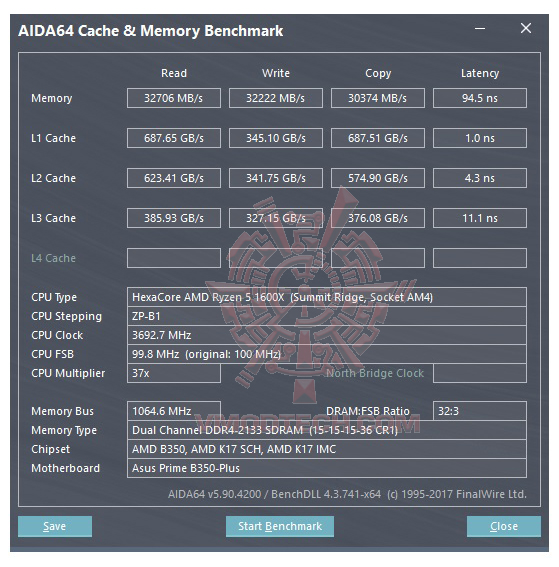Select L3 Cache Read 385.93 GB/s
The height and width of the screenshot is (567, 559).
(x=174, y=218)
